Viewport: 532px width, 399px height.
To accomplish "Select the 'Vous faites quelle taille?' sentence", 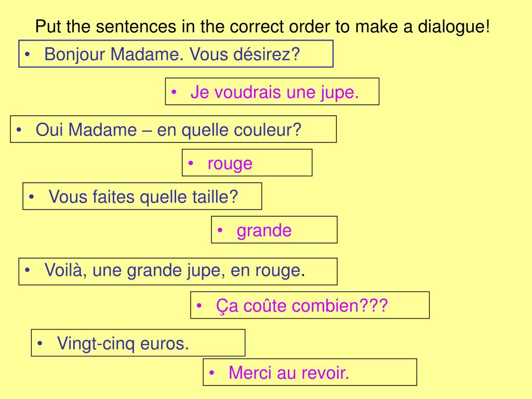I will coord(142,197).
